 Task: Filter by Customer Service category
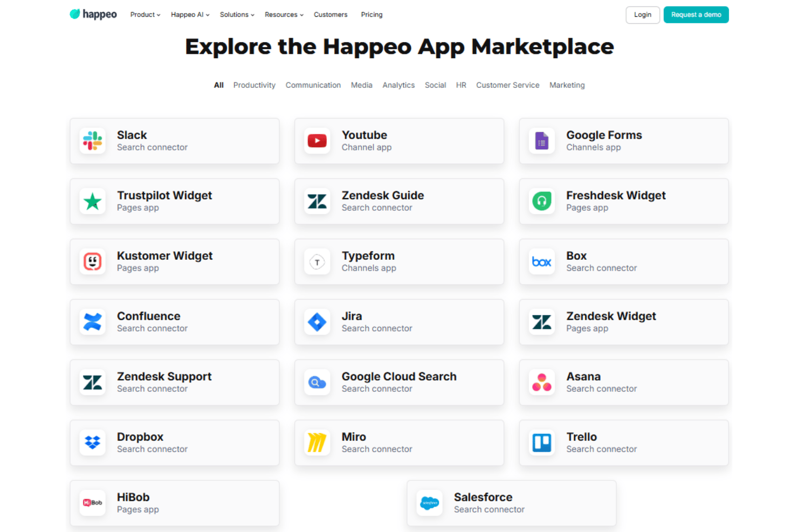(508, 85)
